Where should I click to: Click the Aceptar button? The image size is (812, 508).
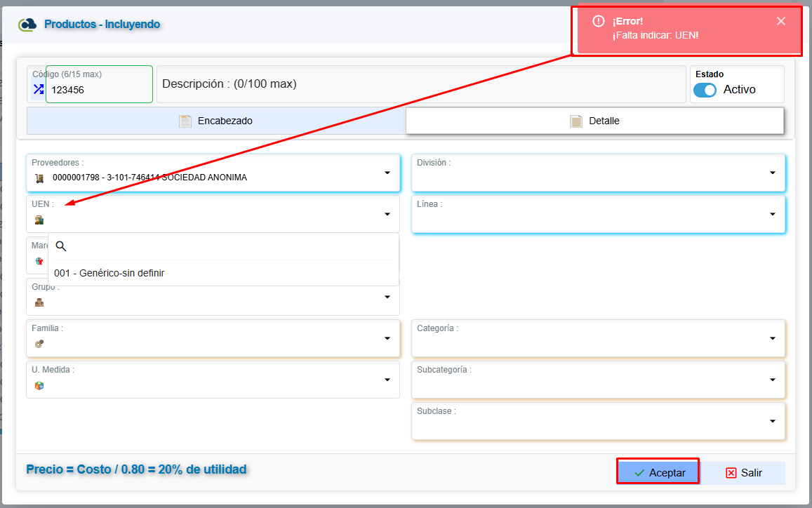[x=658, y=472]
